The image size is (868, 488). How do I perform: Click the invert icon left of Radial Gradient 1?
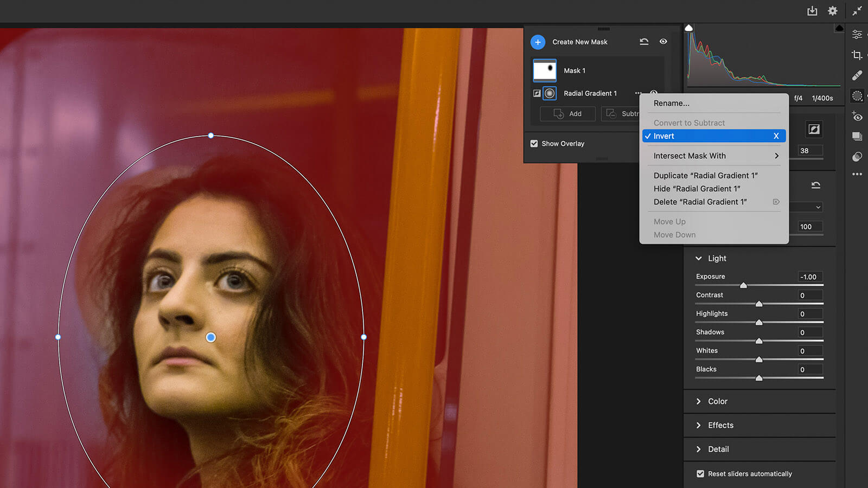click(x=537, y=93)
